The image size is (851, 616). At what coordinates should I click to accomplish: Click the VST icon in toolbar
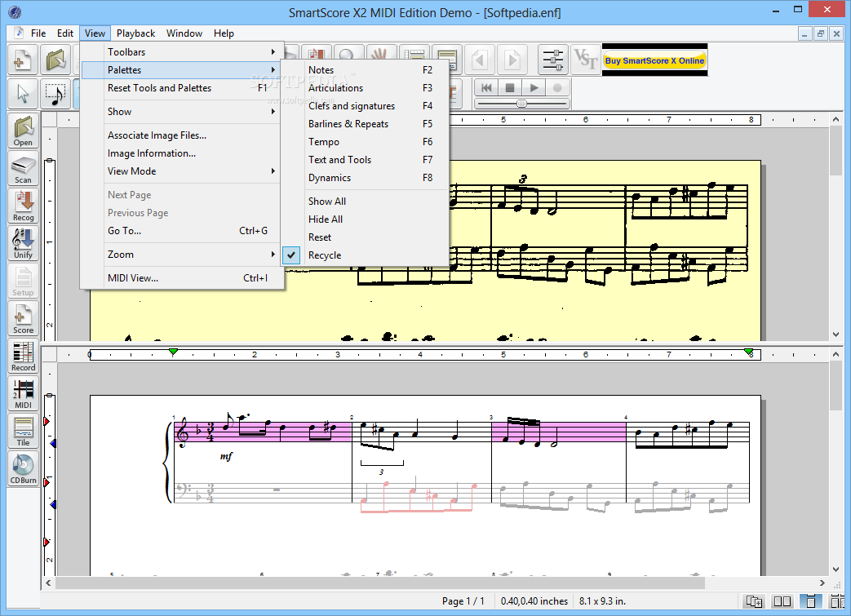coord(585,60)
